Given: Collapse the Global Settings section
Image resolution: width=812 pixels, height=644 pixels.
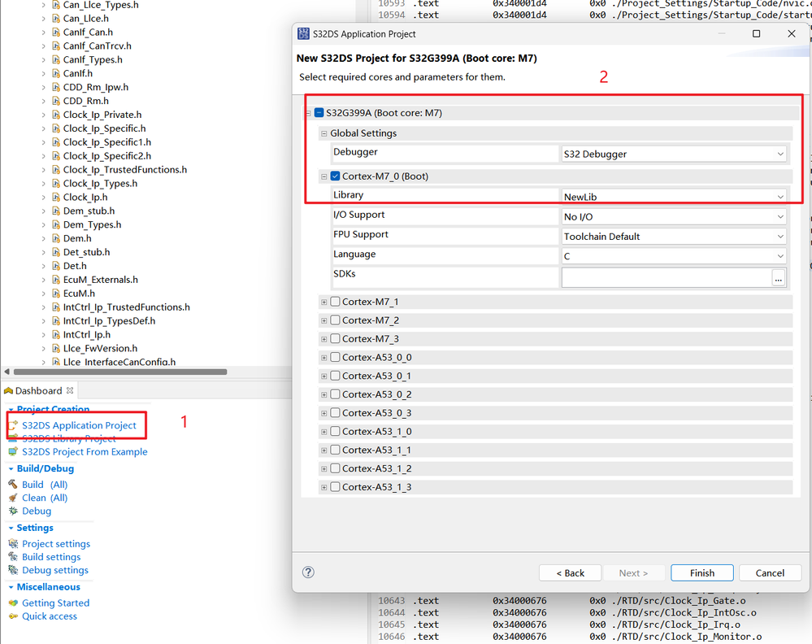Looking at the screenshot, I should click(x=323, y=133).
